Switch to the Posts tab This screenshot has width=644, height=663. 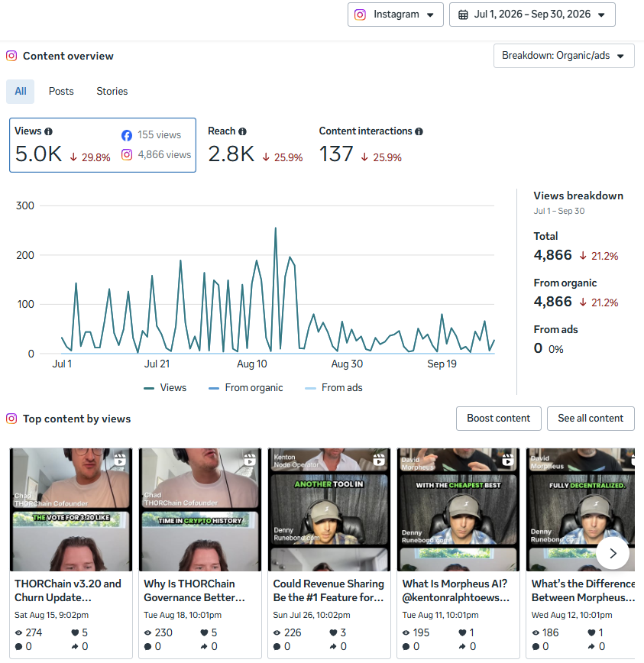pos(61,92)
